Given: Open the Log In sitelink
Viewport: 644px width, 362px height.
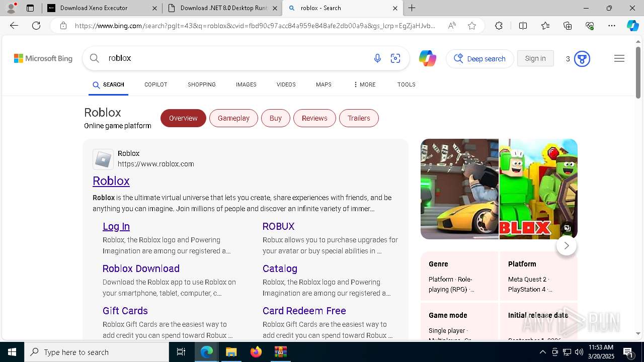Looking at the screenshot, I should pos(116,226).
